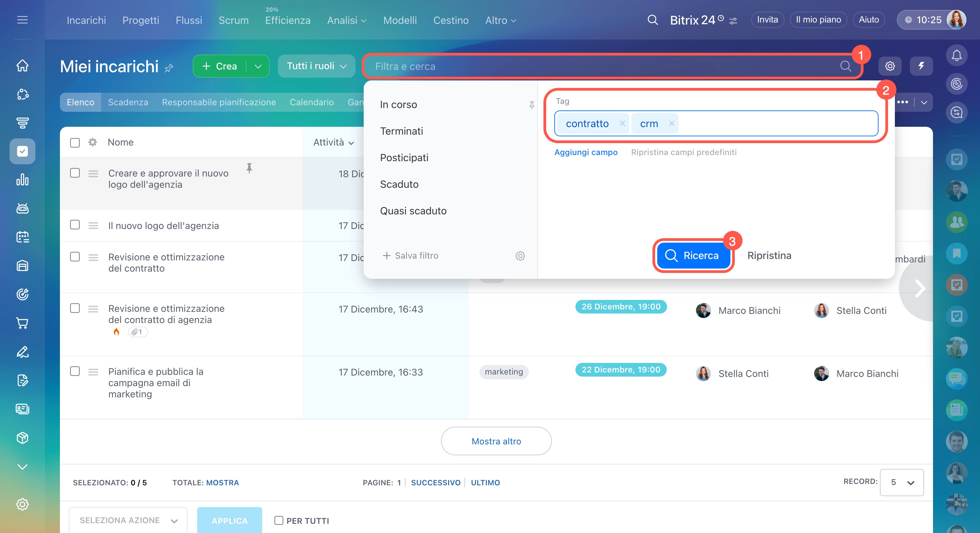This screenshot has height=533, width=980.
Task: Click the magnifier icon in top header
Action: click(652, 20)
